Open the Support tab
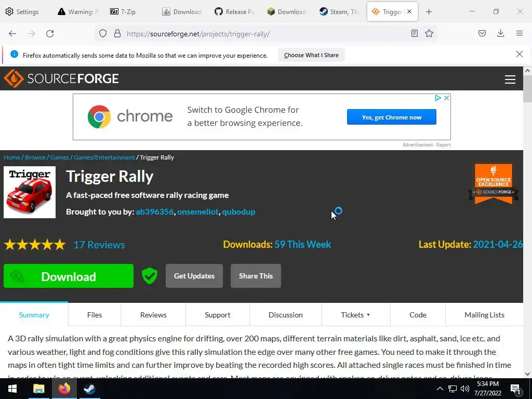The height and width of the screenshot is (399, 532). 218,315
